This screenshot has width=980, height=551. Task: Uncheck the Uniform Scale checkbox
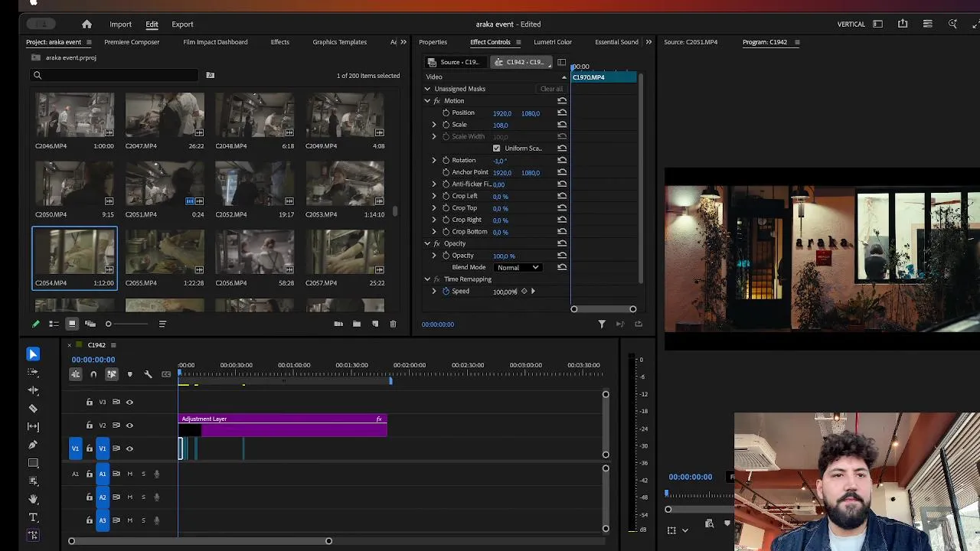pos(496,148)
